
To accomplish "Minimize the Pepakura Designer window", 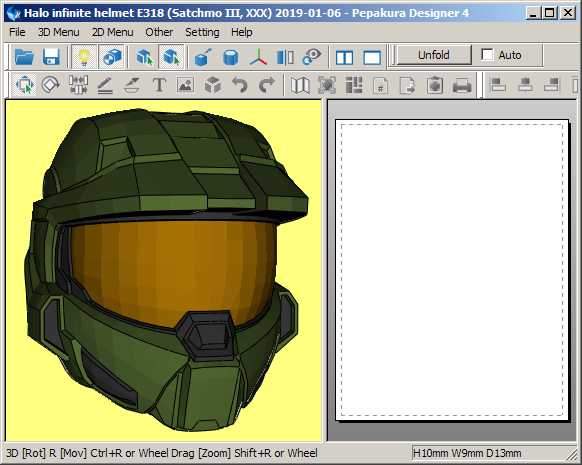I will (x=533, y=13).
